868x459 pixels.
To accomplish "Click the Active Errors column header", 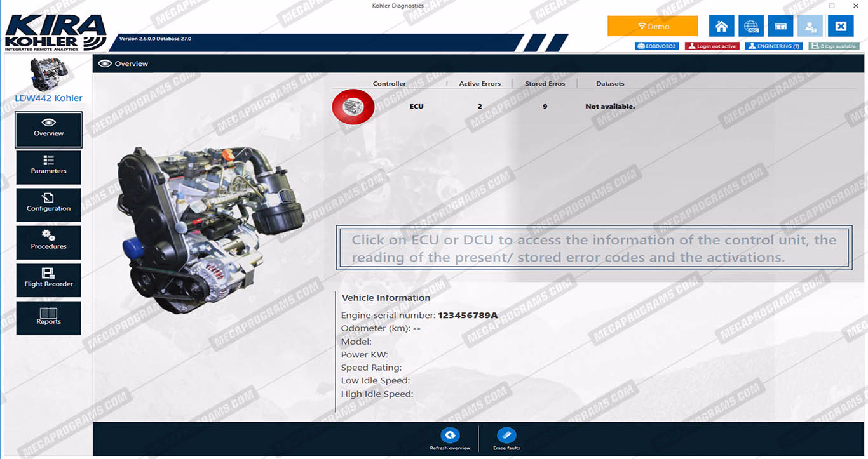I will (x=480, y=84).
